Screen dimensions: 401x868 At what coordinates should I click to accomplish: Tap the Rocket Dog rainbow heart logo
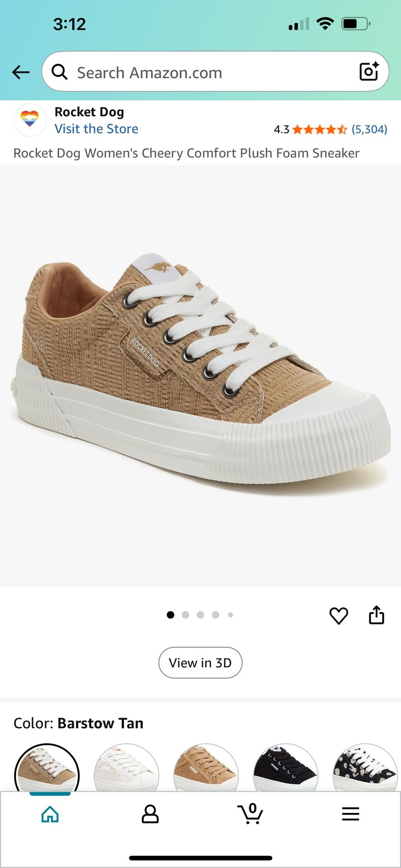30,120
